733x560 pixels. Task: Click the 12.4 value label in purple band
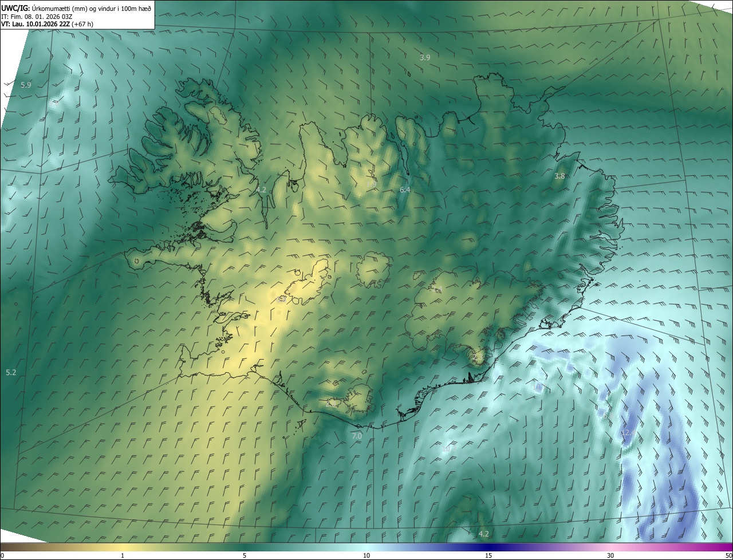point(627,433)
